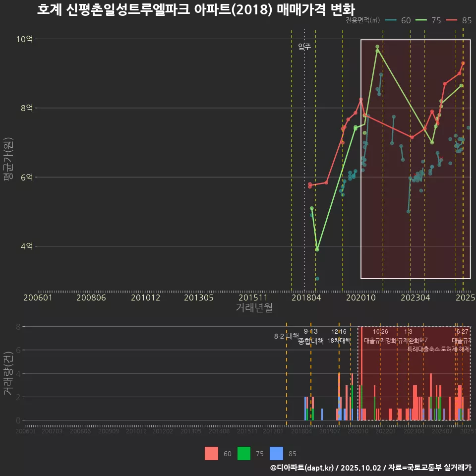Click the red 85㎡ line icon in top legend
The height and width of the screenshot is (476, 476).
(x=452, y=20)
